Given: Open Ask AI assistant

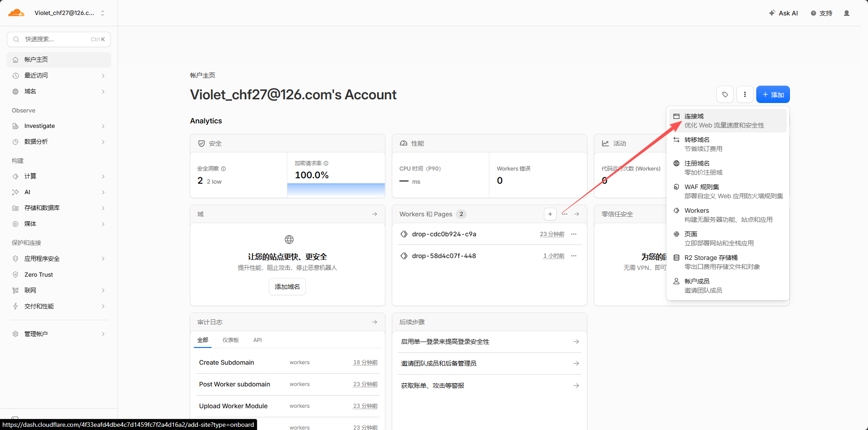Looking at the screenshot, I should click(x=783, y=13).
